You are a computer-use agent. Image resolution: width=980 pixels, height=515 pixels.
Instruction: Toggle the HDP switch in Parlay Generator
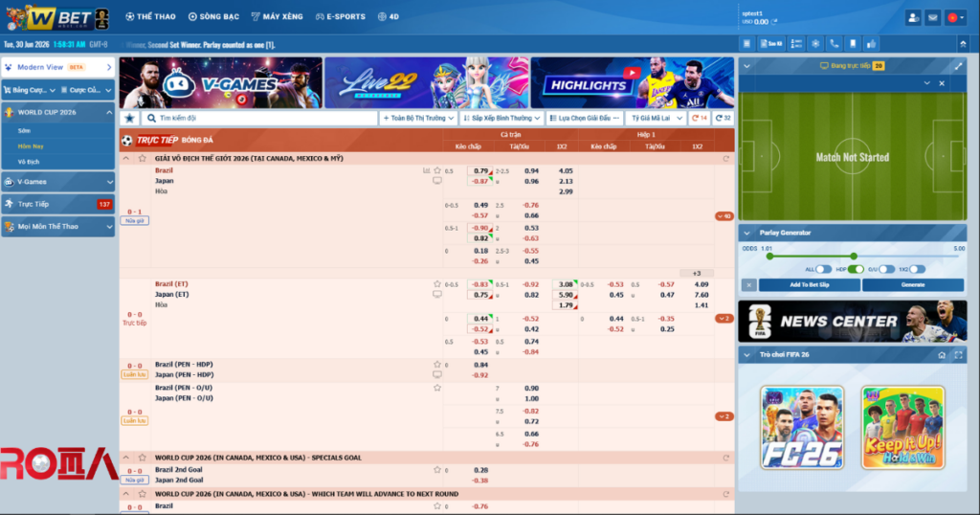[x=856, y=269]
